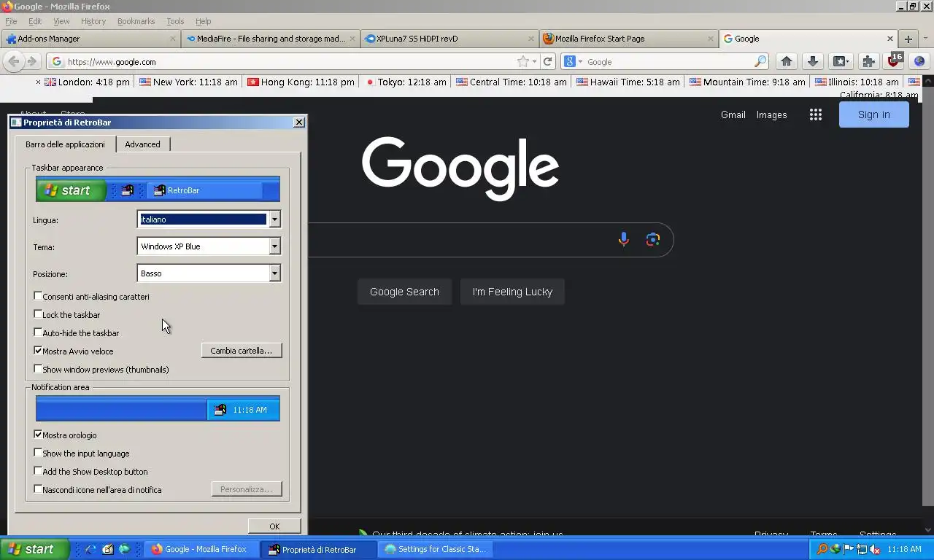
Task: Click the globe icon at toolbar's far right
Action: click(x=919, y=62)
